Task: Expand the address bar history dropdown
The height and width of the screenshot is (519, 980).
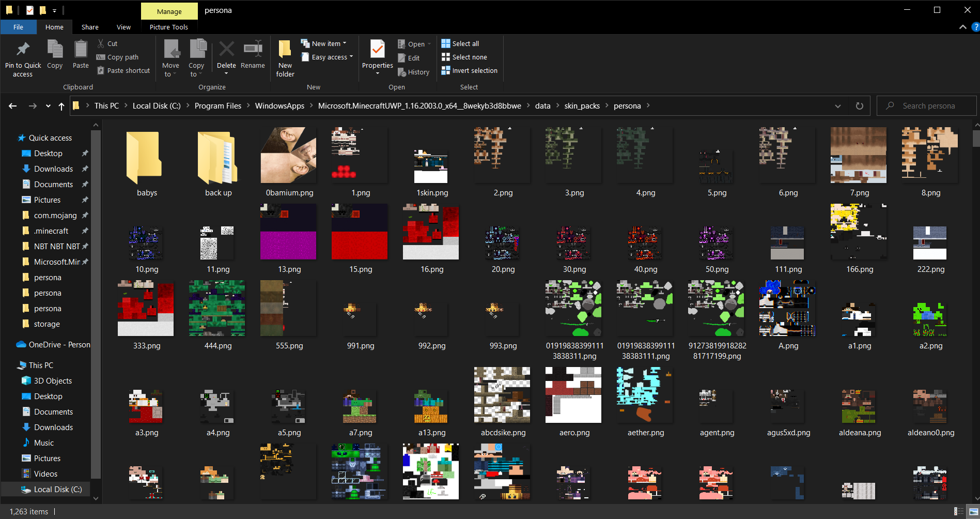Action: [x=837, y=106]
